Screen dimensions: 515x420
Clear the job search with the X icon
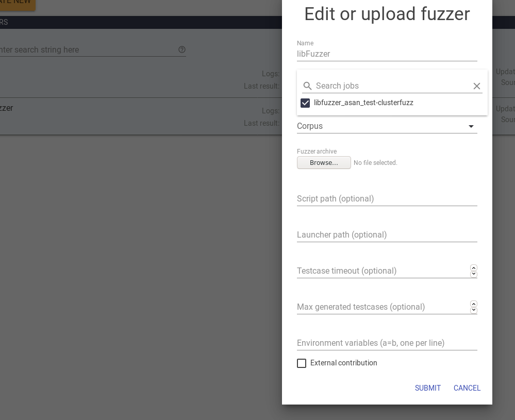click(x=476, y=86)
